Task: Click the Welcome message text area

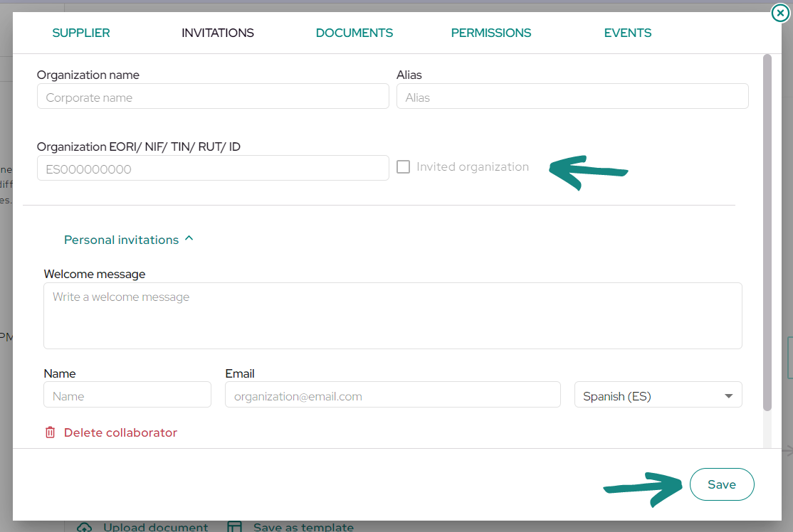Action: pos(393,316)
